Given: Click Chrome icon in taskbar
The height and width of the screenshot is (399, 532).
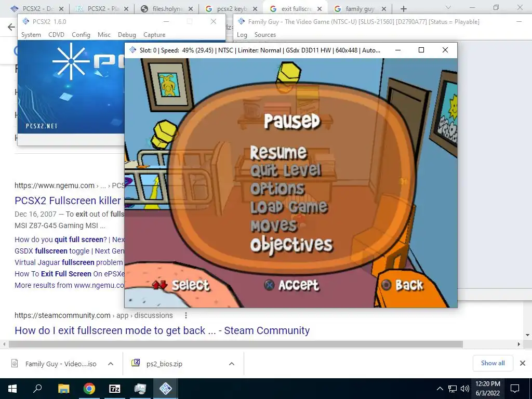Looking at the screenshot, I should click(x=89, y=389).
